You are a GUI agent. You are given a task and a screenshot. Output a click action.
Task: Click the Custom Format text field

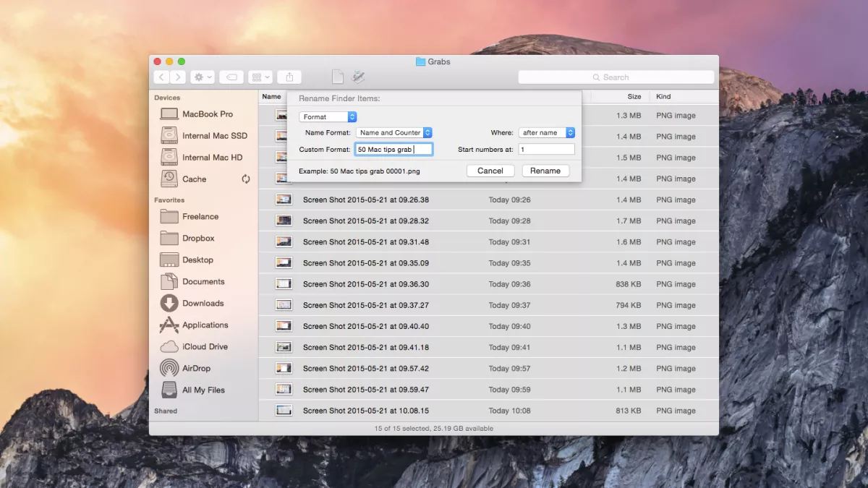(x=393, y=149)
